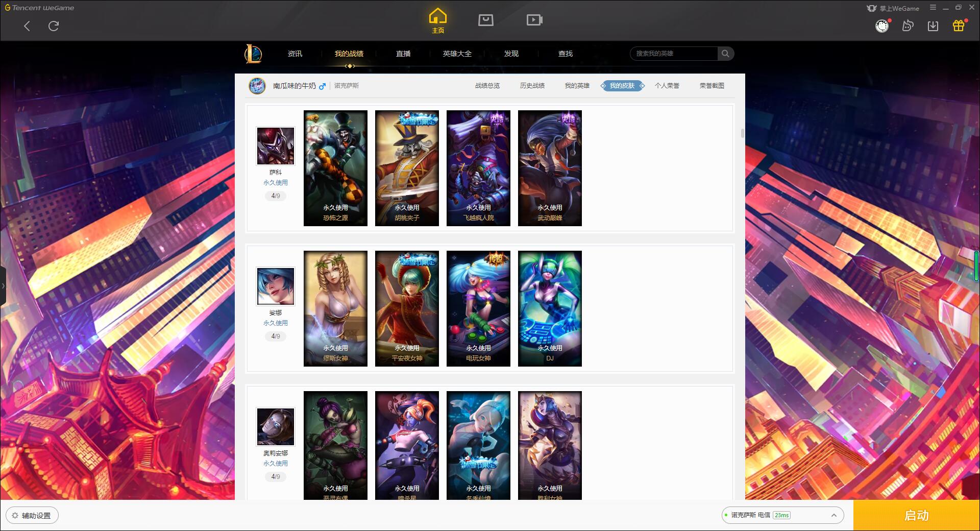Open the 发现 discover tab
This screenshot has width=980, height=531.
[511, 54]
